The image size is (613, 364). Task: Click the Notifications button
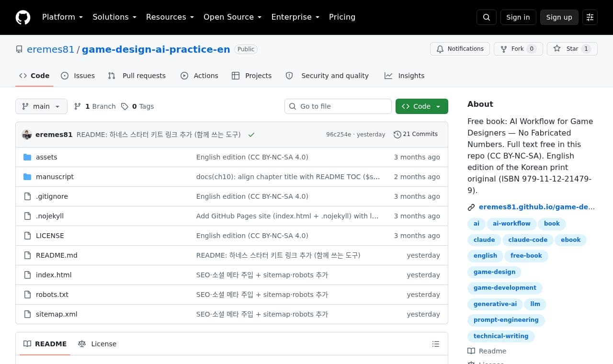point(460,49)
